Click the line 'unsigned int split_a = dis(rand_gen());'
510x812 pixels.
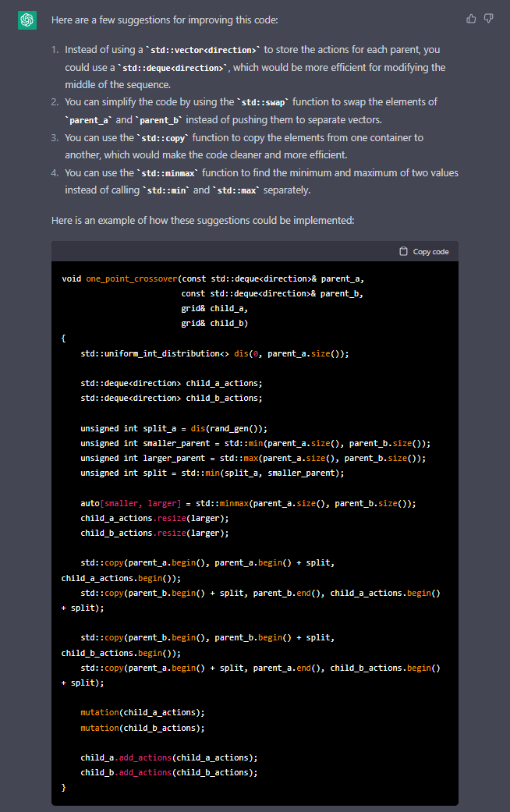(174, 428)
